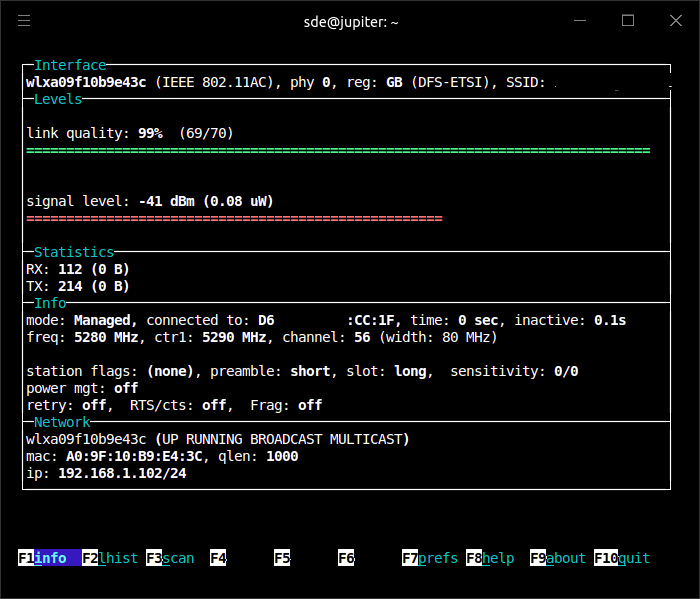Image resolution: width=700 pixels, height=599 pixels.
Task: Click UP RUNNING BROADCAST MULTICAST flags
Action: [x=282, y=439]
